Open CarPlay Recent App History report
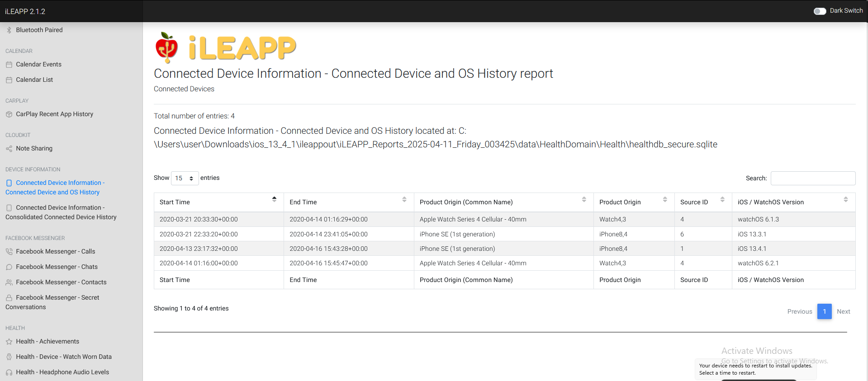 point(54,114)
